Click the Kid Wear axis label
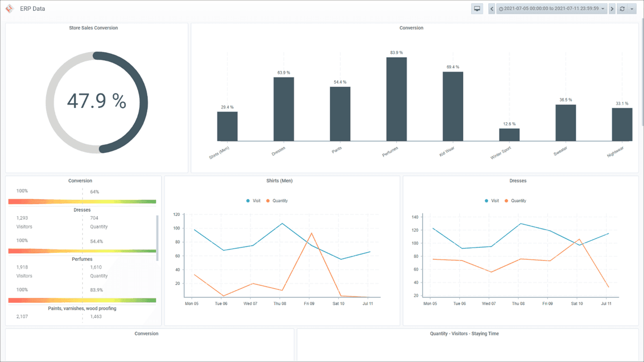The height and width of the screenshot is (362, 644). pyautogui.click(x=447, y=152)
